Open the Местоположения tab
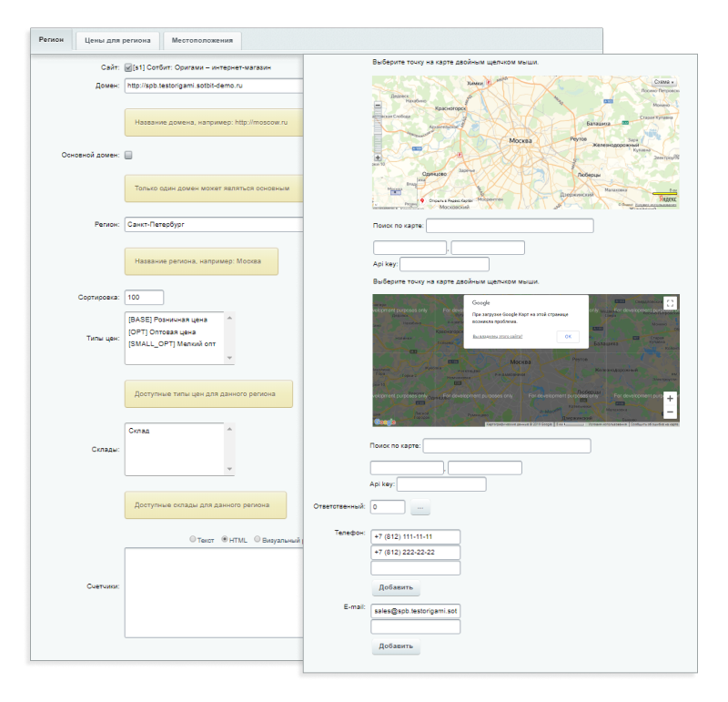 click(x=202, y=40)
